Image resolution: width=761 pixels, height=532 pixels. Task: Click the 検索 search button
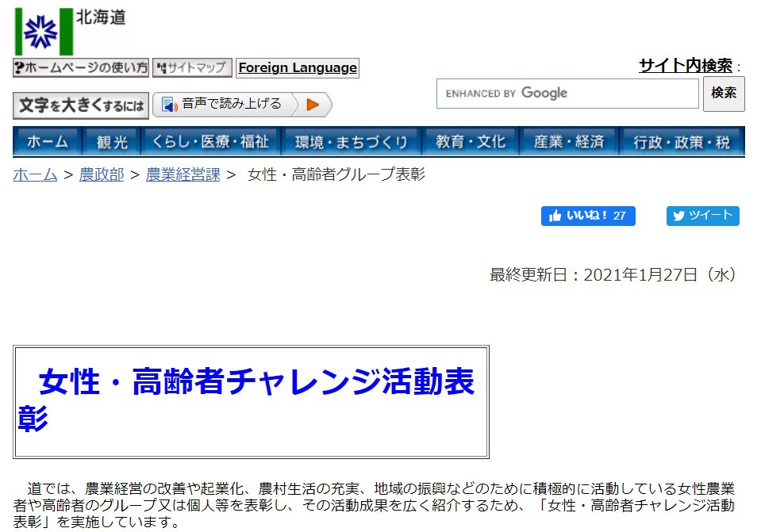tap(724, 94)
